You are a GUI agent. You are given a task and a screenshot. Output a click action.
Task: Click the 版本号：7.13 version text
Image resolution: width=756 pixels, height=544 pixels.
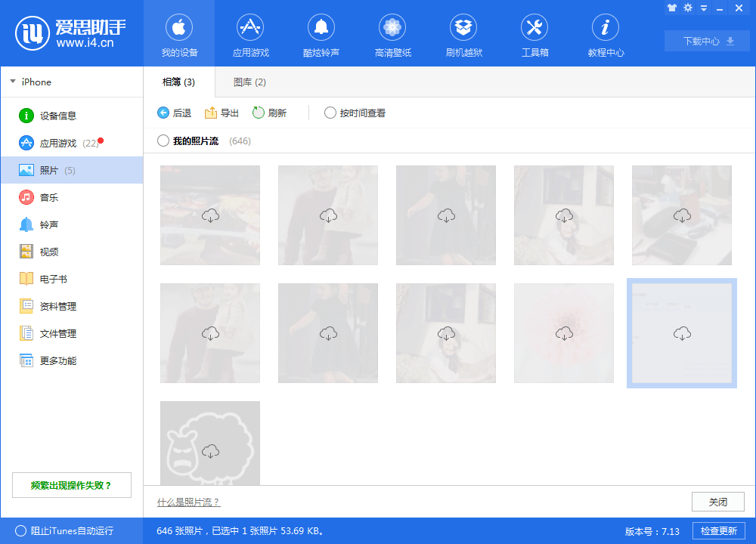pyautogui.click(x=652, y=531)
